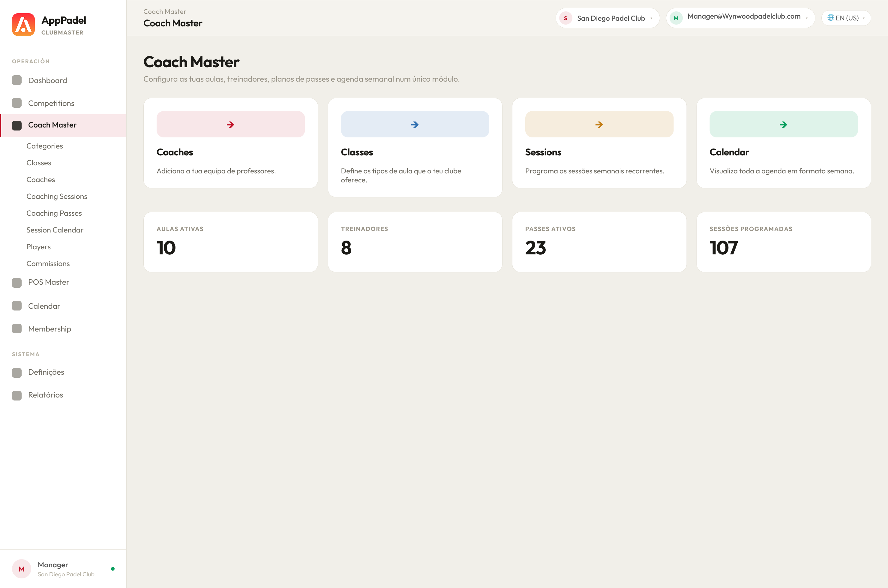
Task: Open the EN (US) language dropdown
Action: tap(846, 18)
